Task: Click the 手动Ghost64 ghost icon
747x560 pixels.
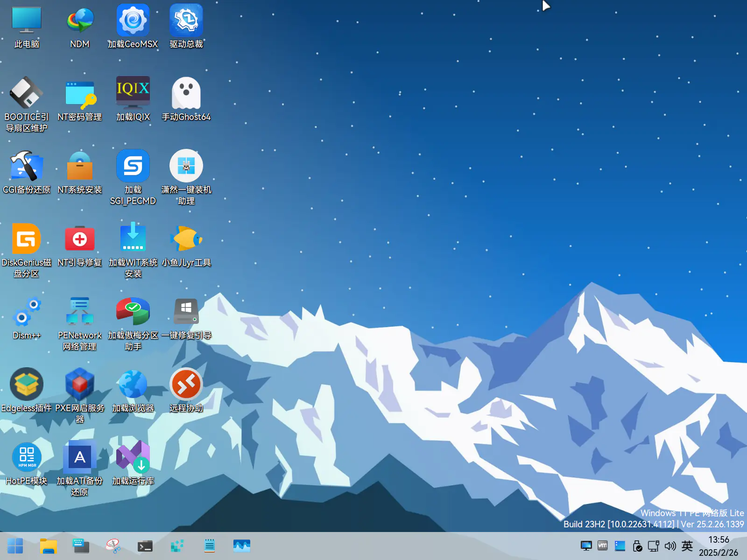Action: pyautogui.click(x=186, y=93)
